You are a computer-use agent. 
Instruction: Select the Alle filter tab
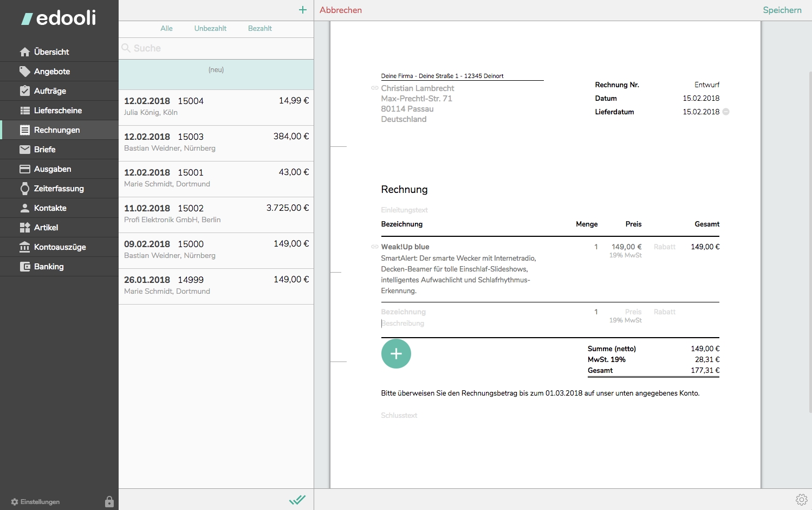[x=166, y=28]
